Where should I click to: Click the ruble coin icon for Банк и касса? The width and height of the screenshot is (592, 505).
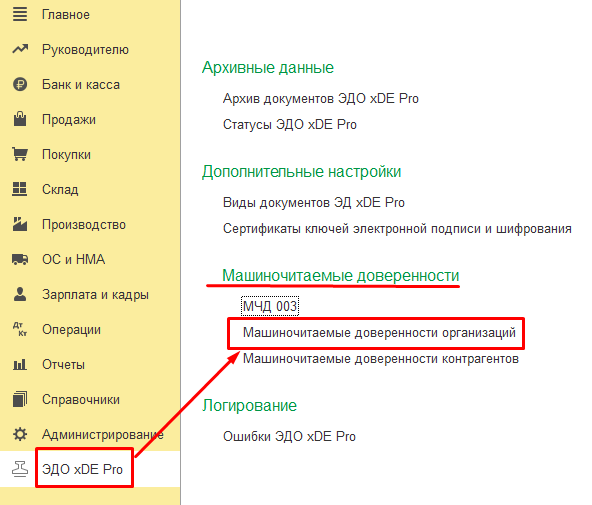[x=20, y=84]
